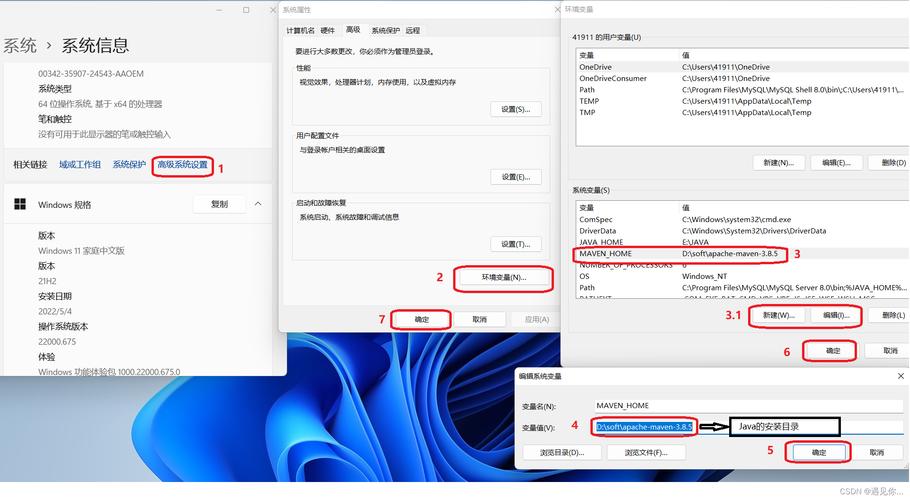
Task: Cancel the 环境变量 dialog
Action: tap(888, 351)
